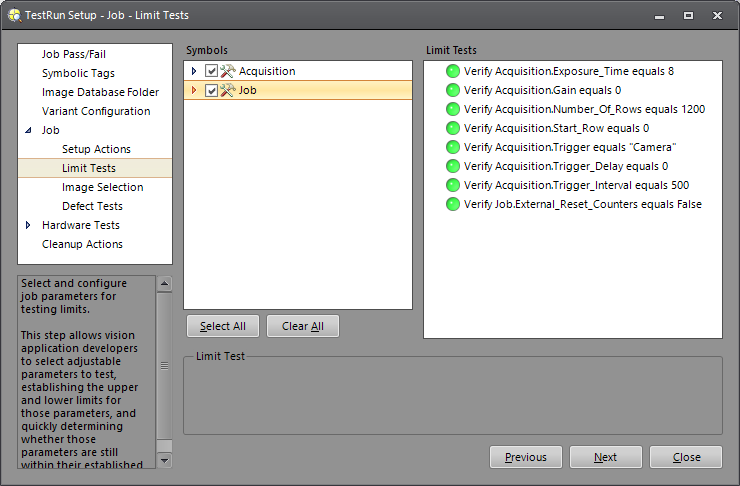Click the tools icon next to Job symbol
740x486 pixels.
(x=227, y=90)
